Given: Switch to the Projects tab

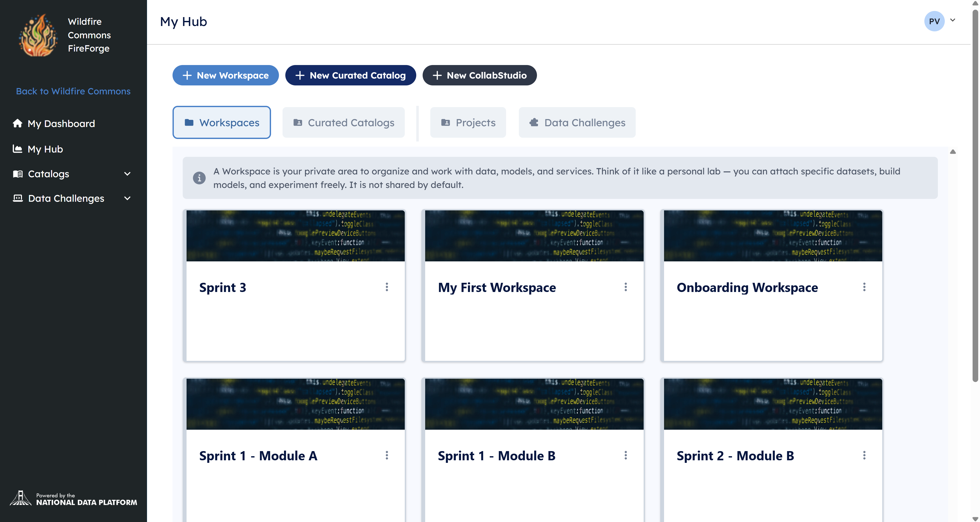Looking at the screenshot, I should click(468, 122).
